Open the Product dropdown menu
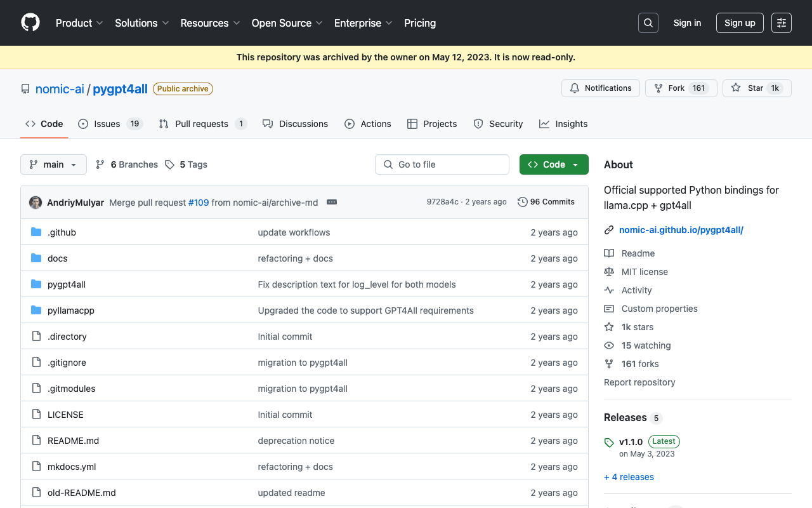Screen dimensions: 812x508 click(x=79, y=23)
